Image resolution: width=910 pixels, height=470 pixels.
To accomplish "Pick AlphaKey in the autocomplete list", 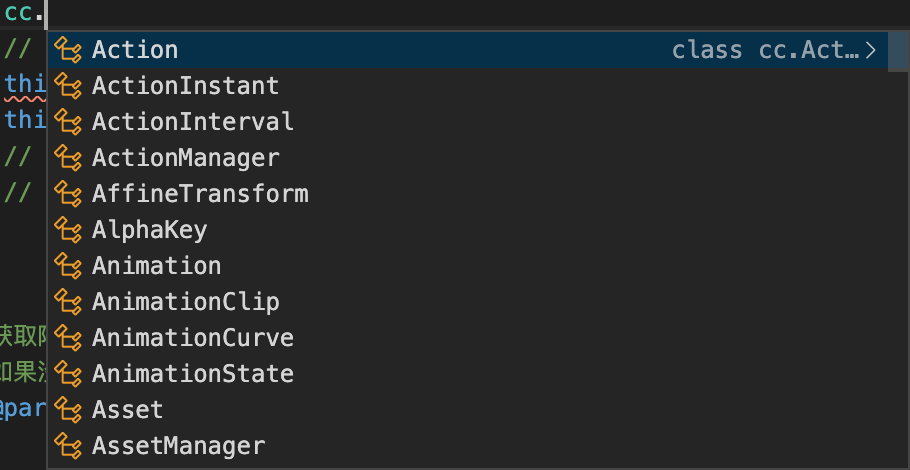I will click(x=149, y=230).
